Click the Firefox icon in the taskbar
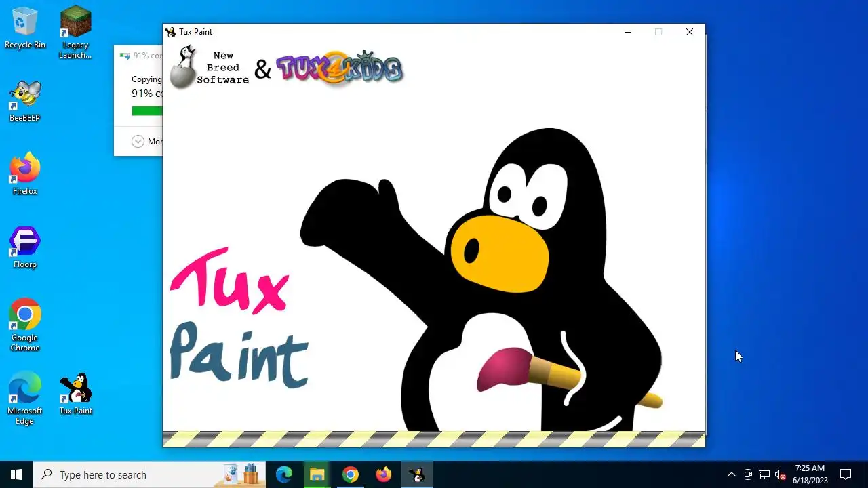Image resolution: width=868 pixels, height=488 pixels. tap(384, 474)
